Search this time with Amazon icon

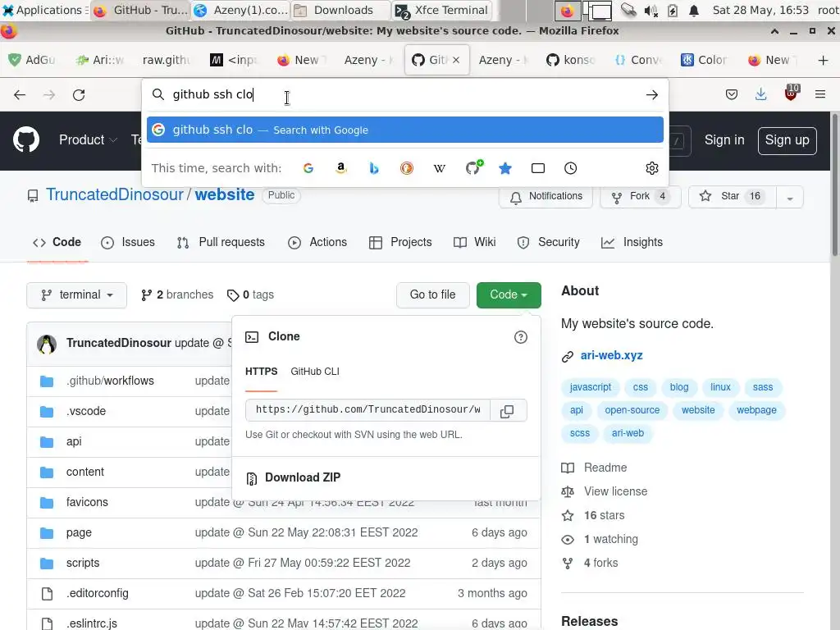(x=340, y=168)
